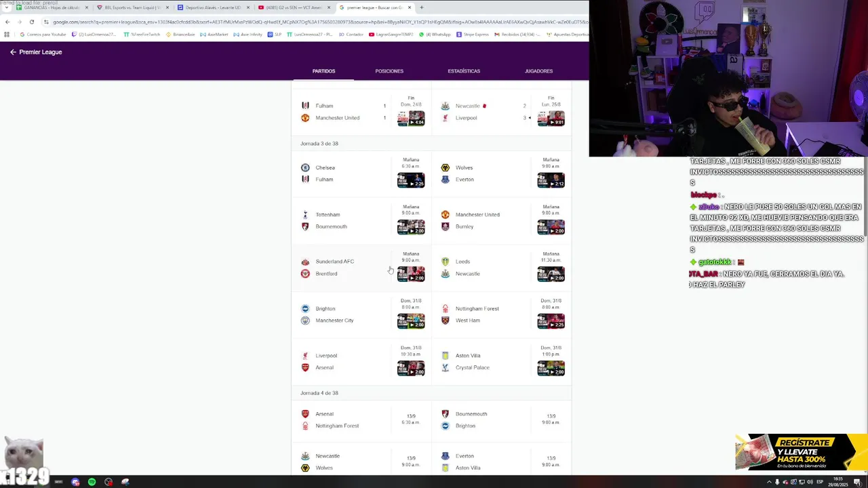
Task: Open the Stripe Express bookmark
Action: click(x=473, y=35)
